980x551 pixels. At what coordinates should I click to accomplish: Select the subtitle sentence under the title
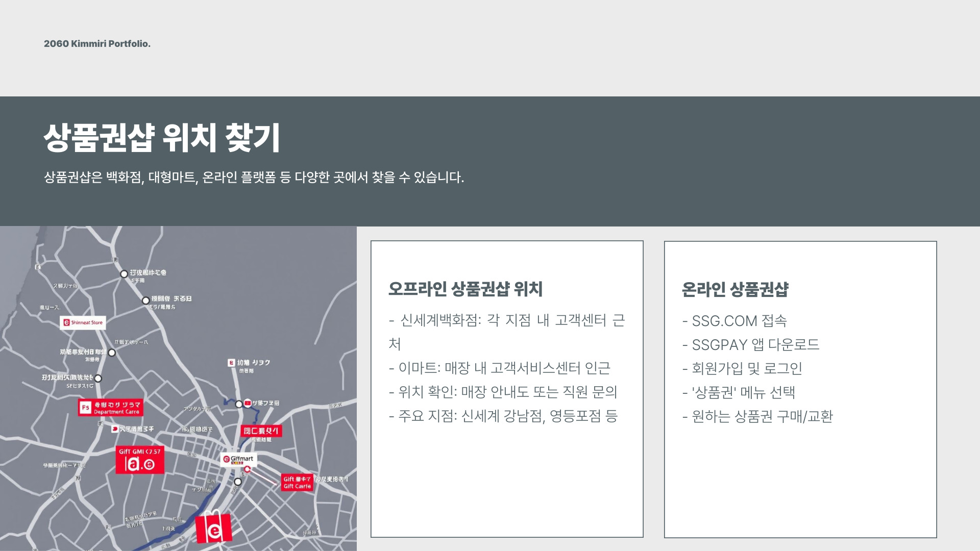[x=254, y=178]
